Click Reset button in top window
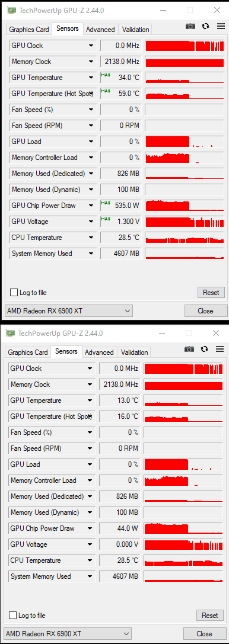Image resolution: width=229 pixels, height=644 pixels. tap(211, 293)
